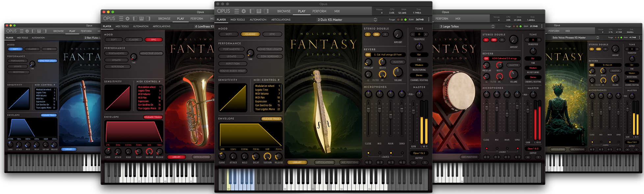Click the Close microphone fader in the Strings window
This screenshot has height=194, width=644.
coord(368,108)
